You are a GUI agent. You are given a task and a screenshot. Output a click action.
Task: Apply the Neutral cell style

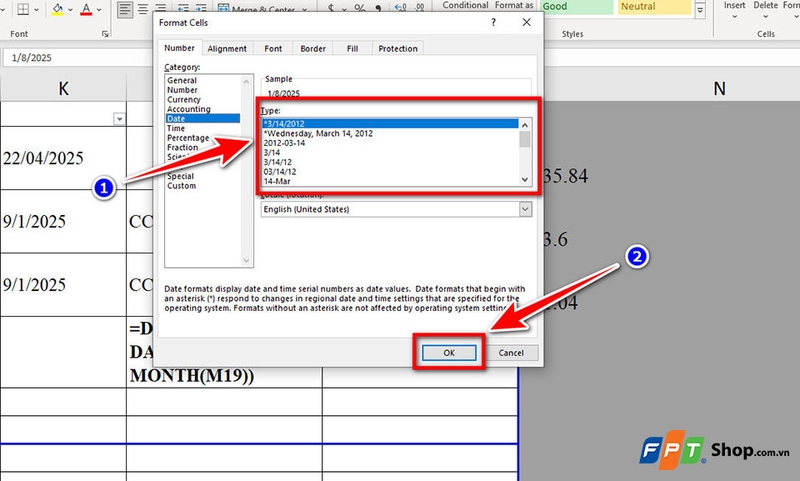pos(655,7)
